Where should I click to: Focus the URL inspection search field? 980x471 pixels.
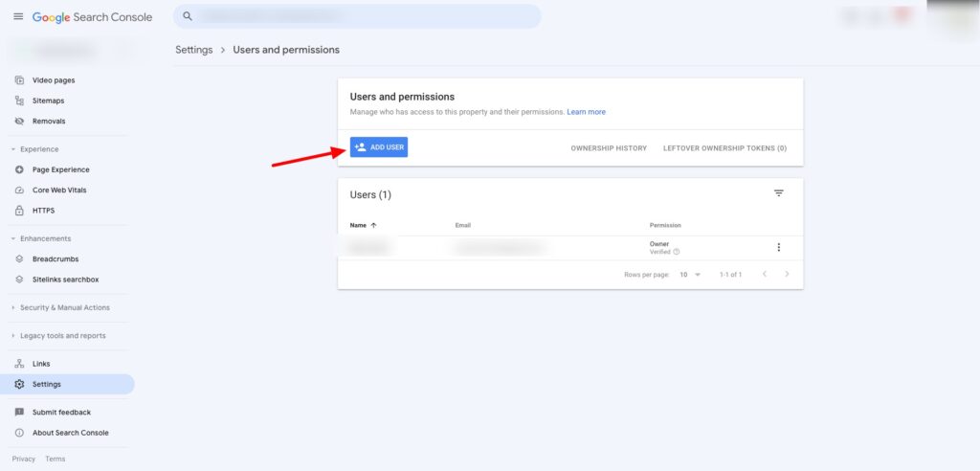(x=357, y=16)
